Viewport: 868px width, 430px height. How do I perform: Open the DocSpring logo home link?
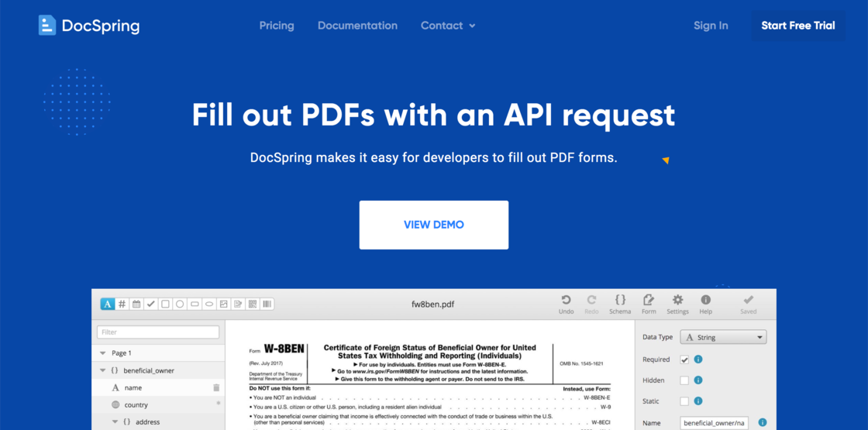coord(88,26)
